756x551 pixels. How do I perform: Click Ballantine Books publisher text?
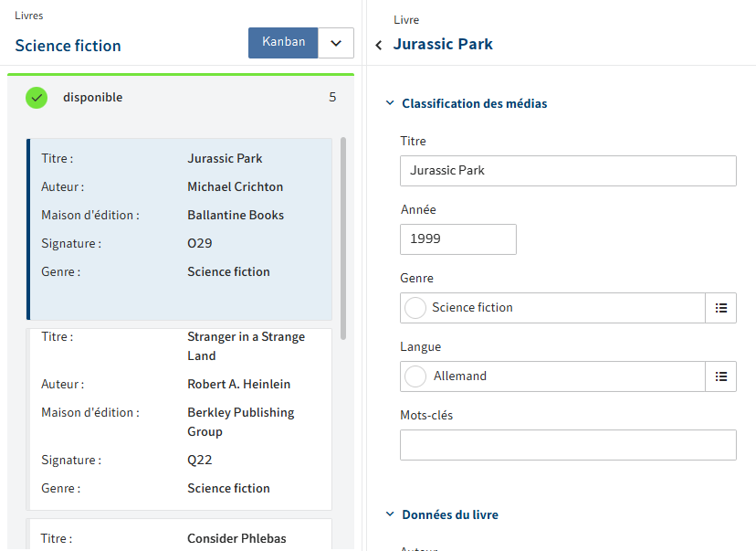pos(236,215)
